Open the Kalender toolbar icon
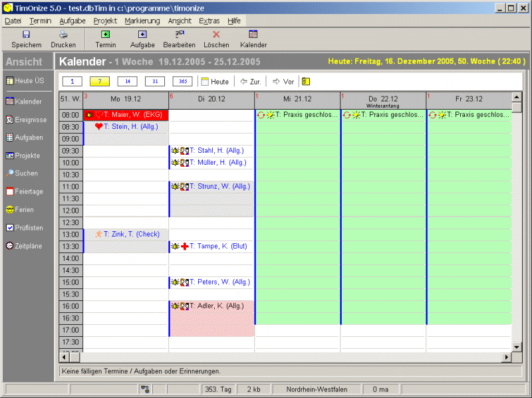This screenshot has width=532, height=398. click(253, 35)
